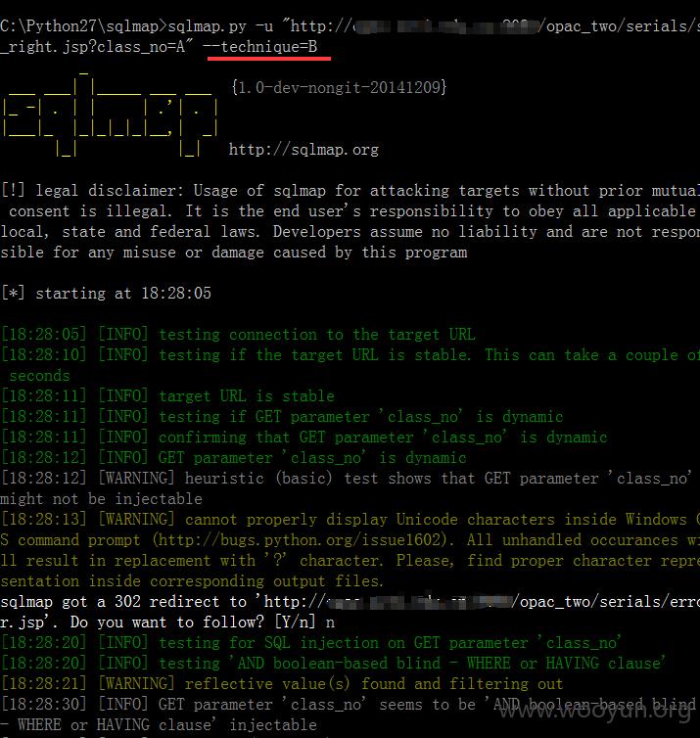The height and width of the screenshot is (738, 700).
Task: Click the 18:28:30 'seems to be' info line
Action: pos(349,705)
